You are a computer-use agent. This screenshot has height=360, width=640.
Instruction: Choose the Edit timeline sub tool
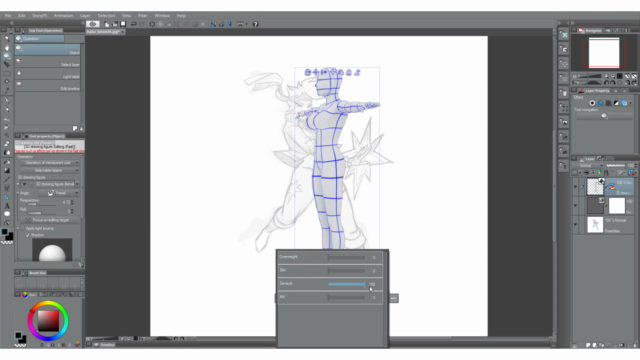point(47,86)
